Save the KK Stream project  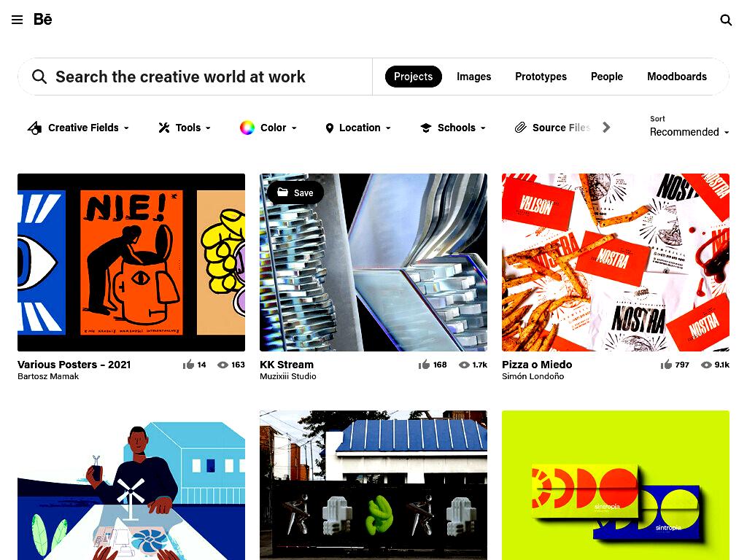point(295,192)
